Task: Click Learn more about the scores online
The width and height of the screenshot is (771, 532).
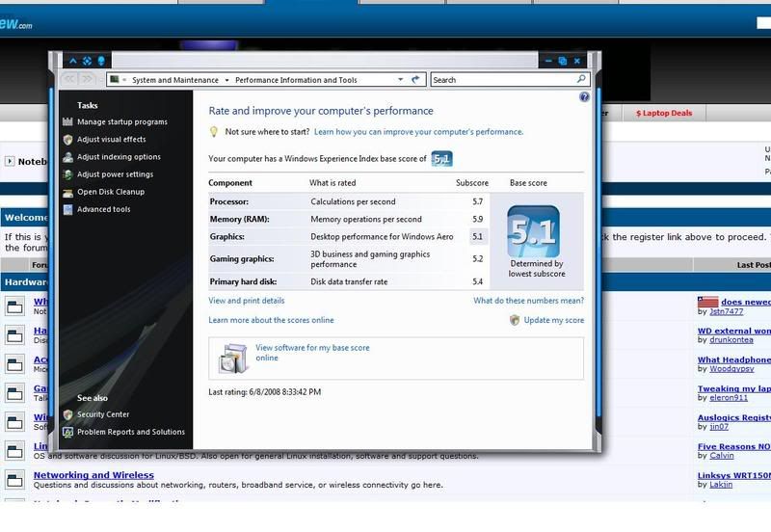Action: click(271, 320)
